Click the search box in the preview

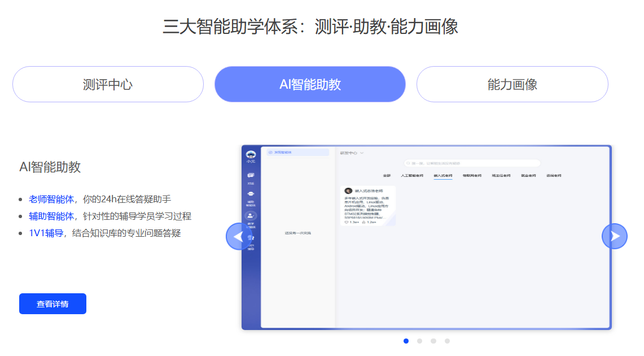coord(472,163)
